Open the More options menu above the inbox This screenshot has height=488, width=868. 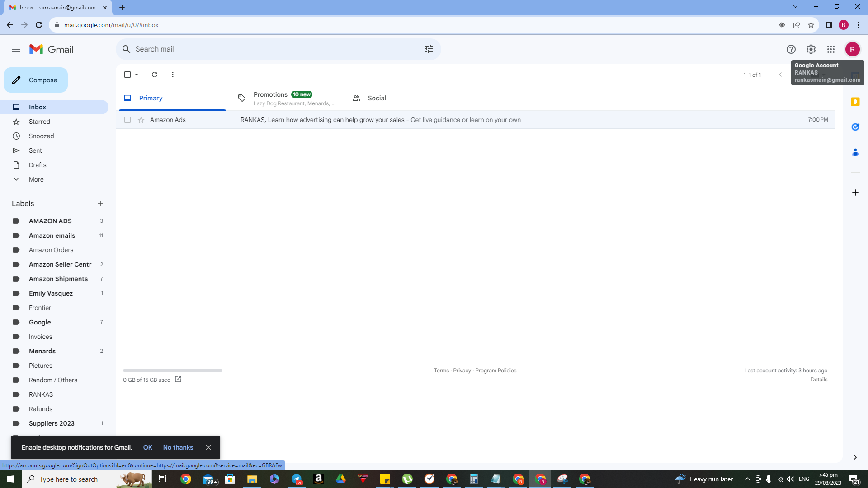pyautogui.click(x=173, y=75)
